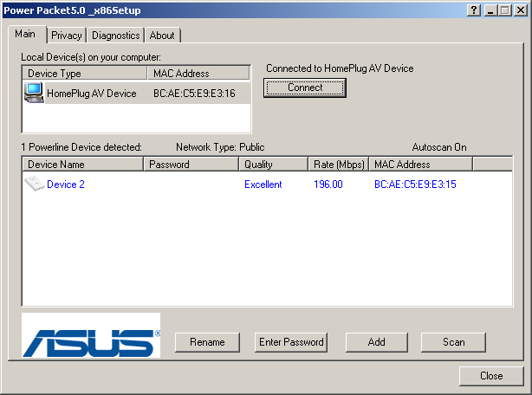This screenshot has height=395, width=532.
Task: Close the window using title bar X
Action: 520,10
